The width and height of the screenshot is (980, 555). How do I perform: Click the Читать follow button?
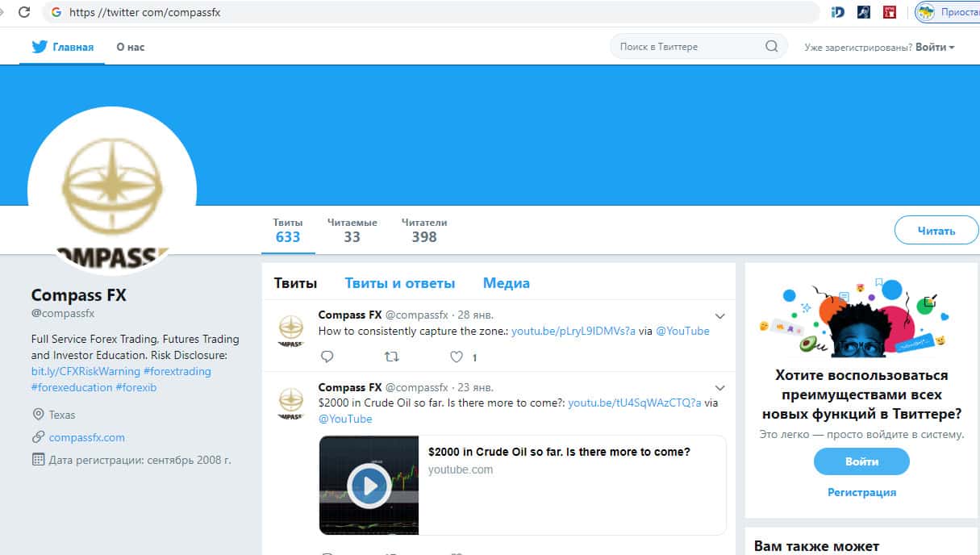pyautogui.click(x=936, y=231)
